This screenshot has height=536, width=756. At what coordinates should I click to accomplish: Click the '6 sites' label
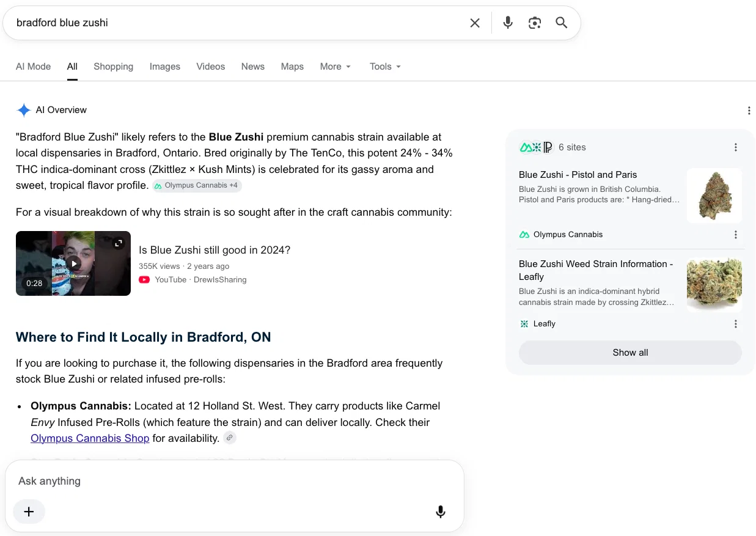(x=572, y=147)
